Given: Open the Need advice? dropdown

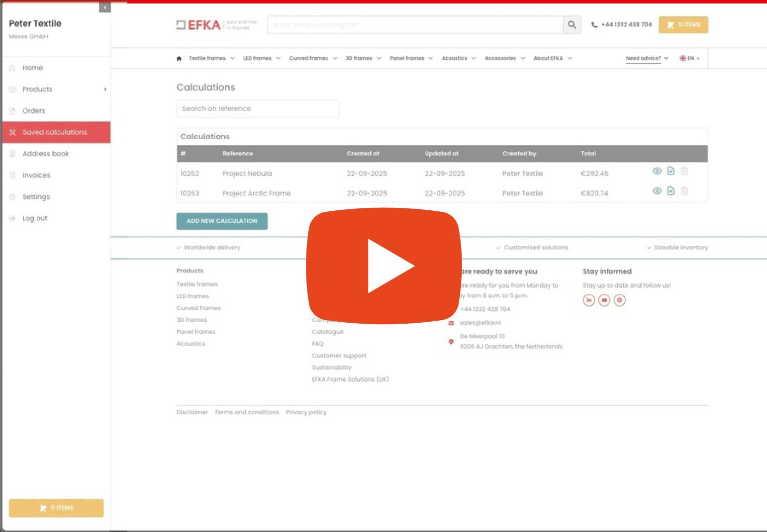Looking at the screenshot, I should coord(647,58).
